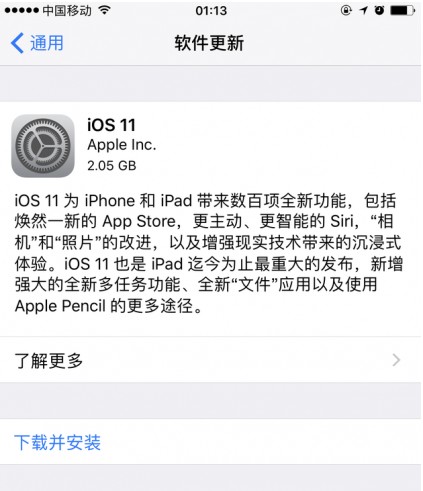
Task: Tap the back chevron arrow icon
Action: [17, 43]
